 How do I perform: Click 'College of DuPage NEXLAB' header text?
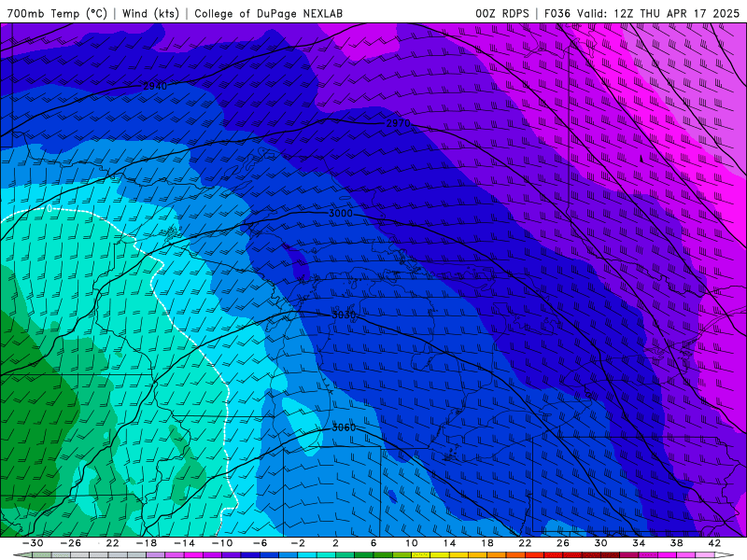pyautogui.click(x=268, y=13)
